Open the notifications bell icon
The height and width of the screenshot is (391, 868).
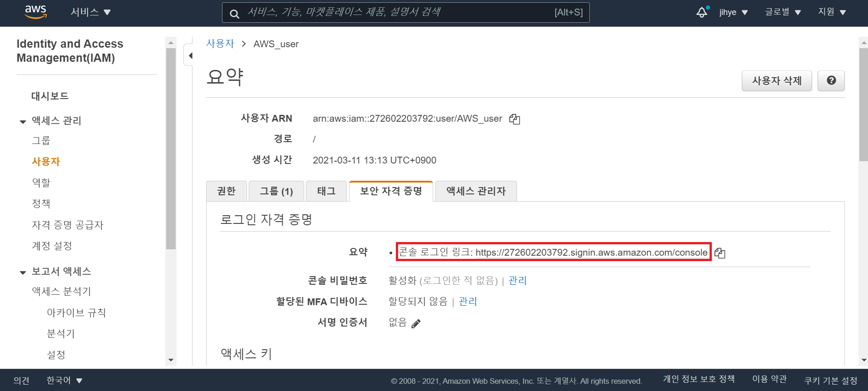[702, 12]
